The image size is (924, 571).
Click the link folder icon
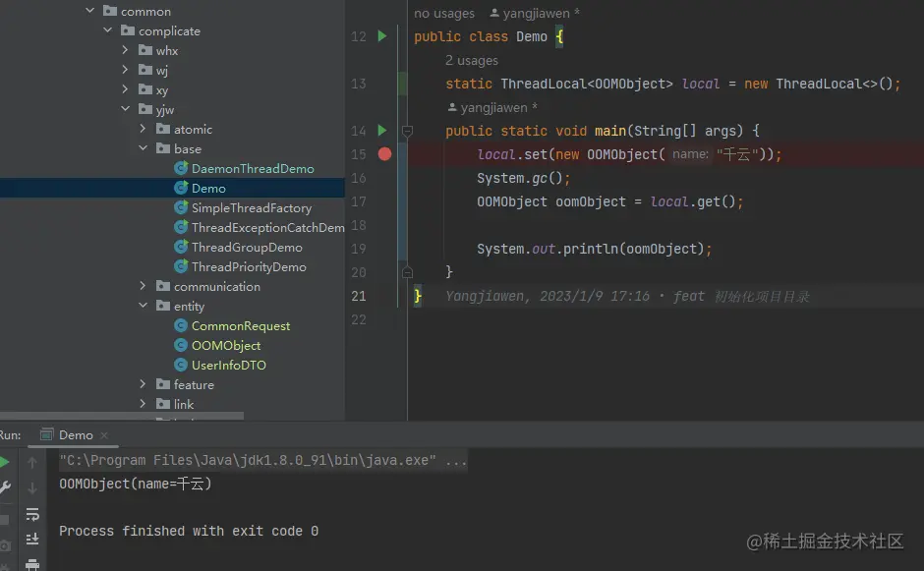click(x=163, y=404)
